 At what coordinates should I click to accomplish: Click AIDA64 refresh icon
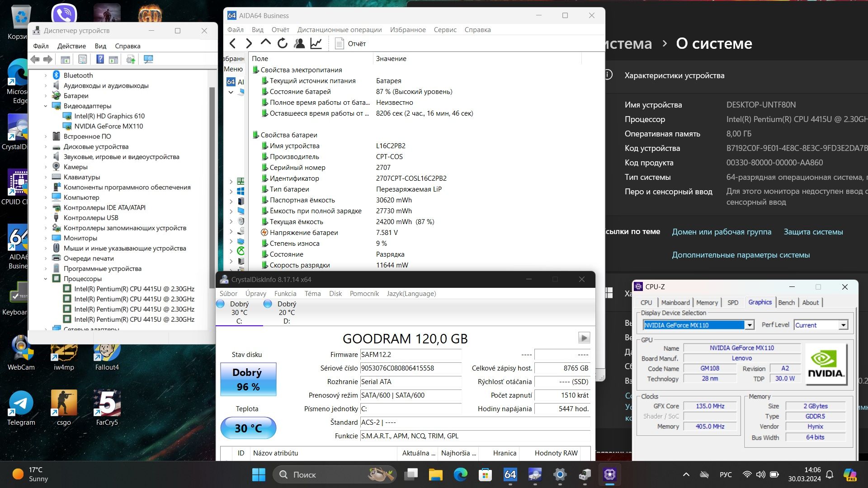point(282,43)
